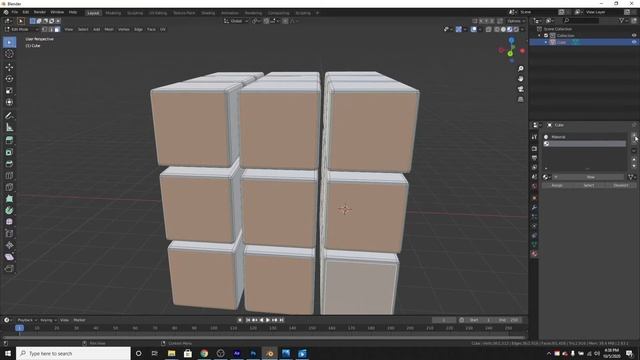This screenshot has height=360, width=640.
Task: Open the Active Tool properties tab
Action: pos(534,137)
